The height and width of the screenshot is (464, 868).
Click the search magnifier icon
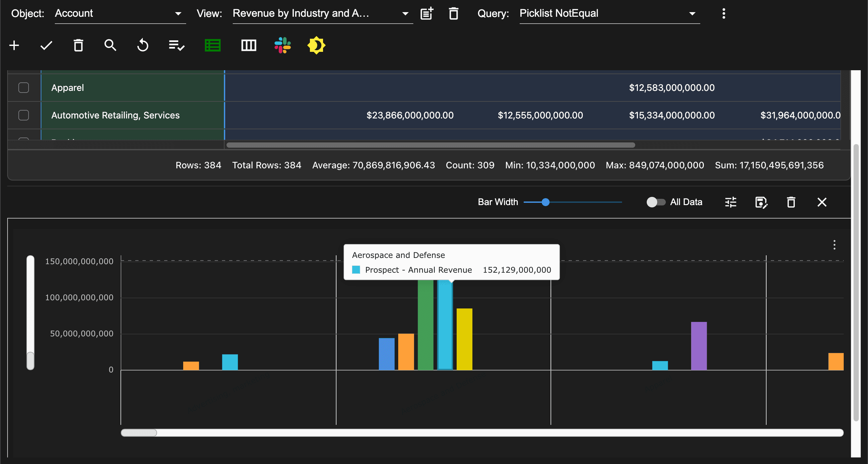click(x=110, y=45)
